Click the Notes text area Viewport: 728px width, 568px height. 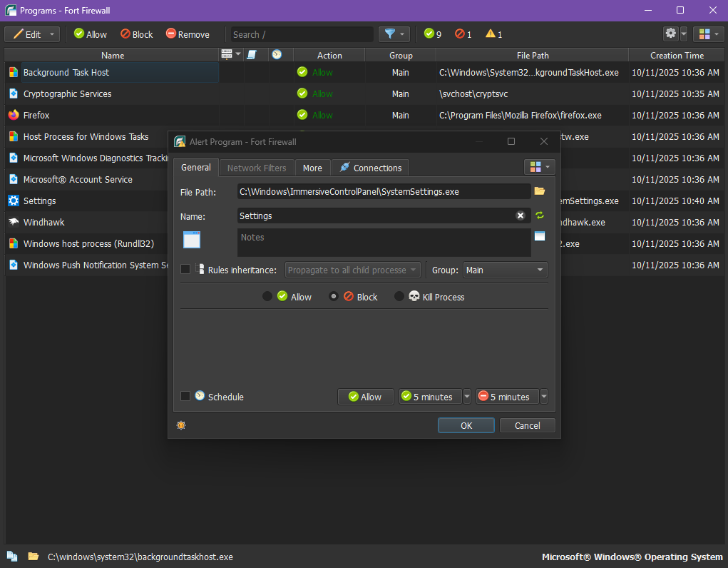(x=384, y=242)
